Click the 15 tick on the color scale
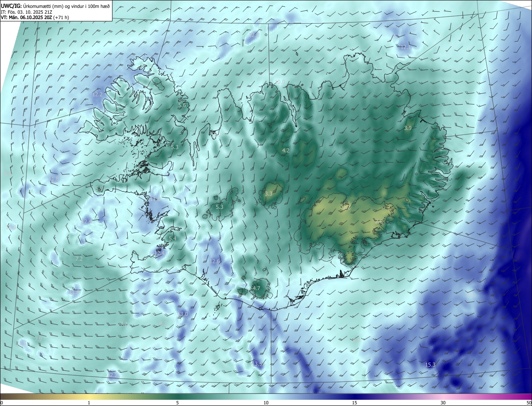 (355, 403)
